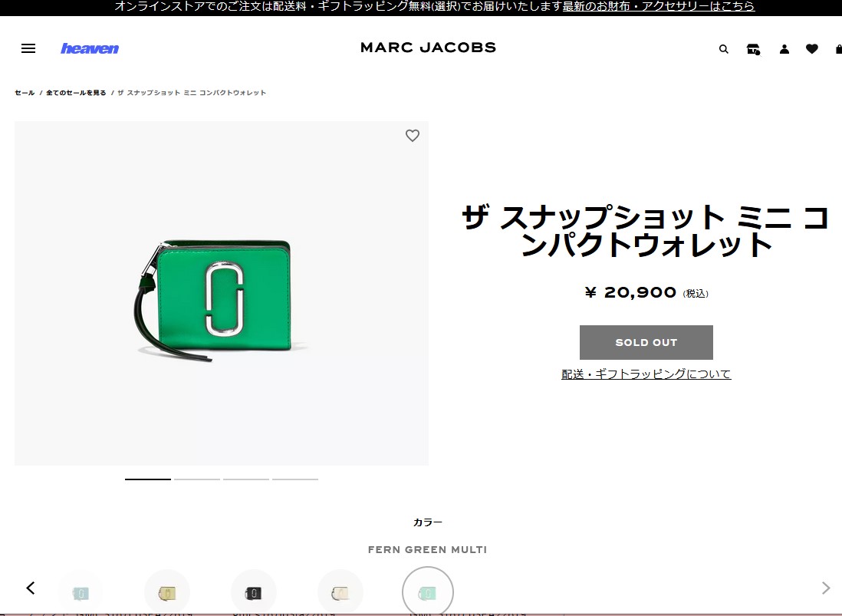Image resolution: width=842 pixels, height=616 pixels.
Task: Select the black wallet color swatch
Action: point(253,592)
